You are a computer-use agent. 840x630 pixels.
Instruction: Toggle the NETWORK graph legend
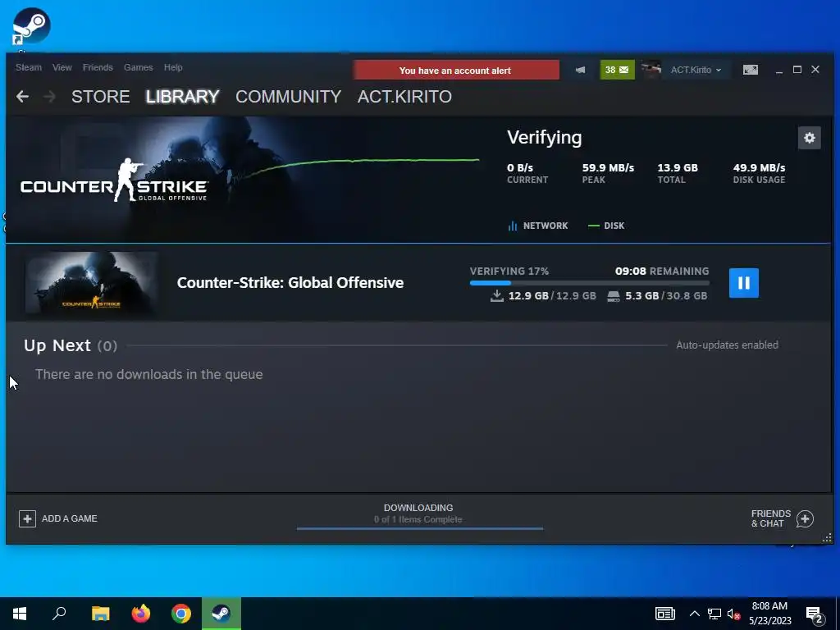tap(538, 226)
